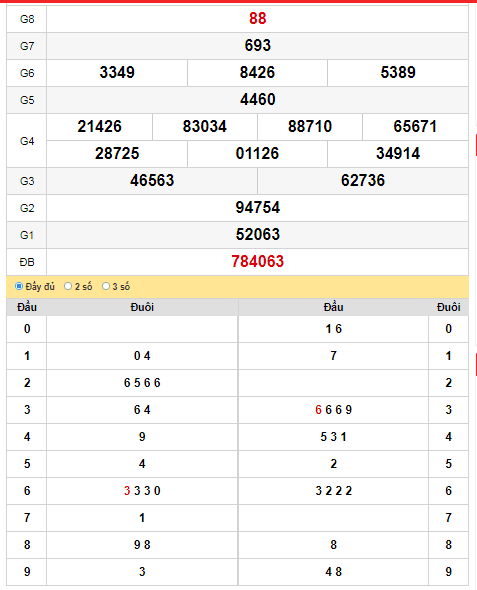477x590 pixels.
Task: Click the G5 row label
Action: (x=27, y=100)
